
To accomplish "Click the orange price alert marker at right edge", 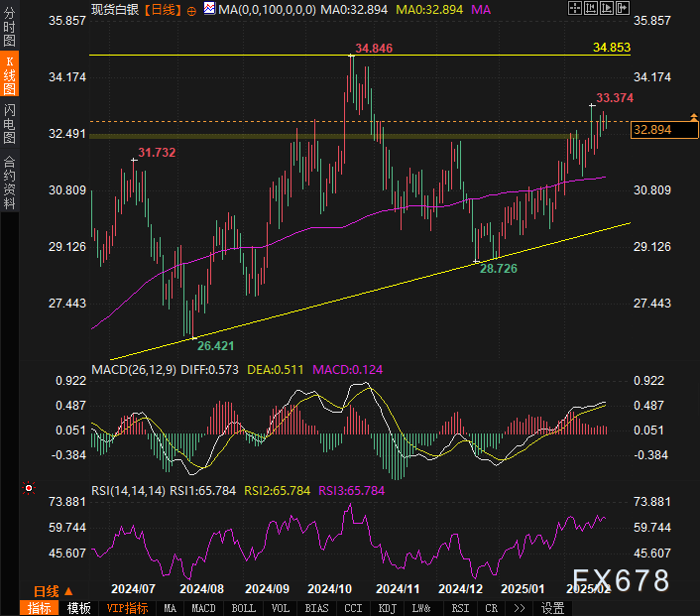I will coord(693,118).
